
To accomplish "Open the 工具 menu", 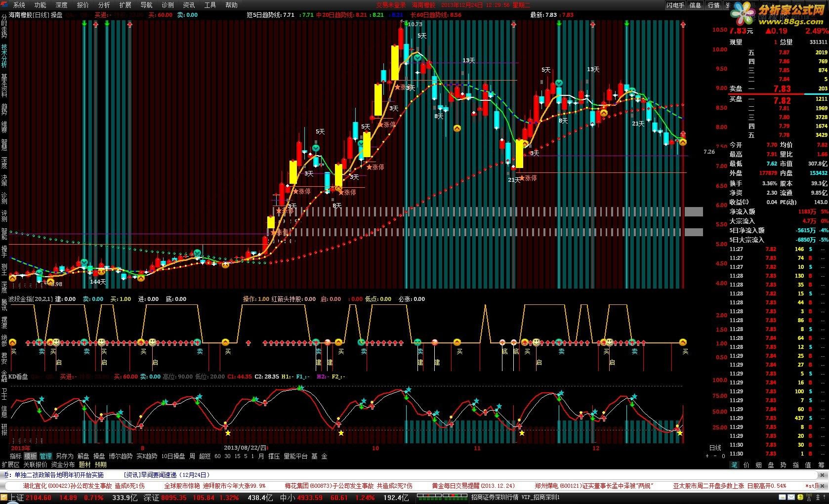I will tap(210, 5).
